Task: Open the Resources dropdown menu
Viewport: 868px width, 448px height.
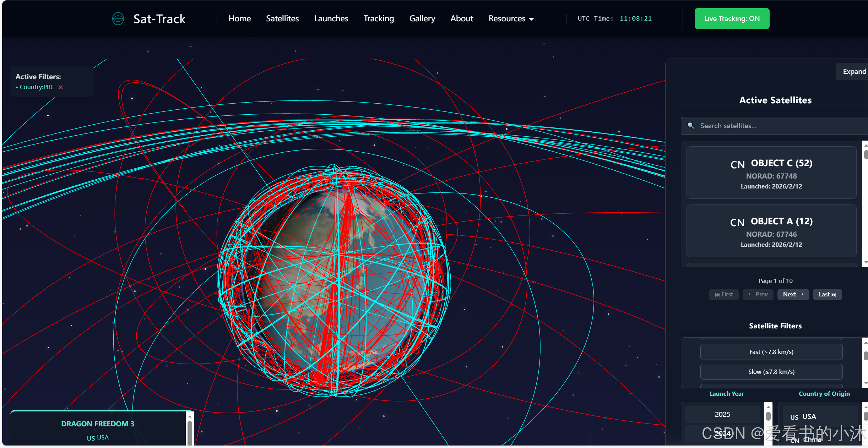Action: [x=511, y=18]
